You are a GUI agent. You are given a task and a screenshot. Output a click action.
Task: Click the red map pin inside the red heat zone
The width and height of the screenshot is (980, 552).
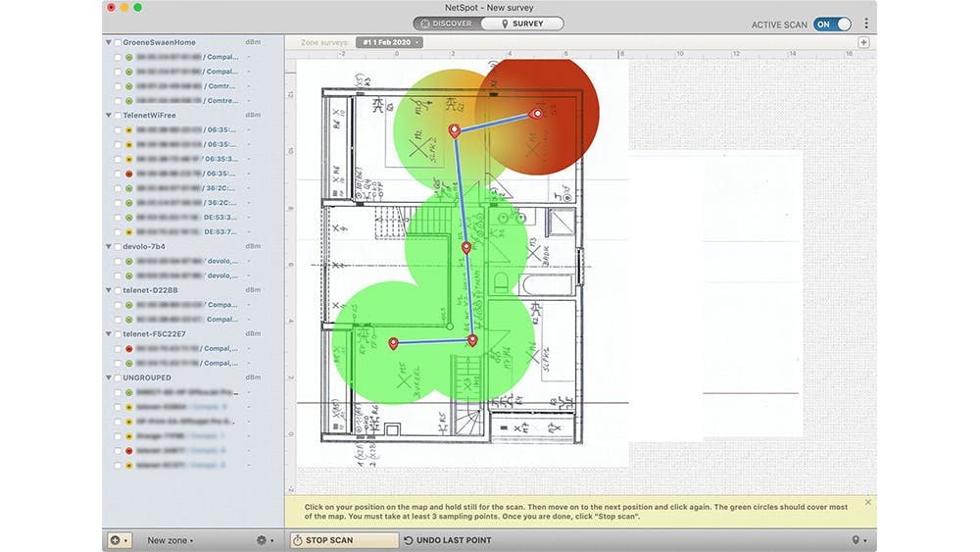tap(536, 113)
